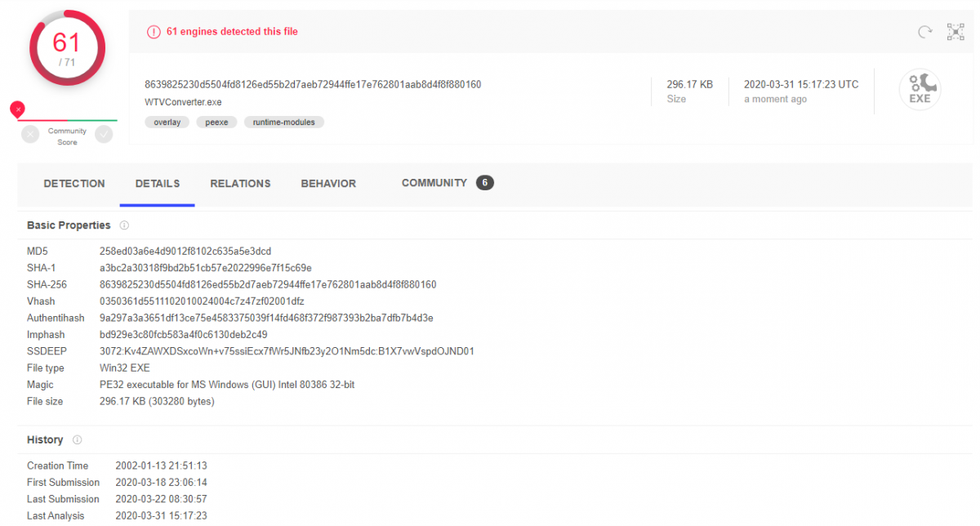This screenshot has height=526, width=980.
Task: Select the DETAILS tab
Action: (x=158, y=184)
